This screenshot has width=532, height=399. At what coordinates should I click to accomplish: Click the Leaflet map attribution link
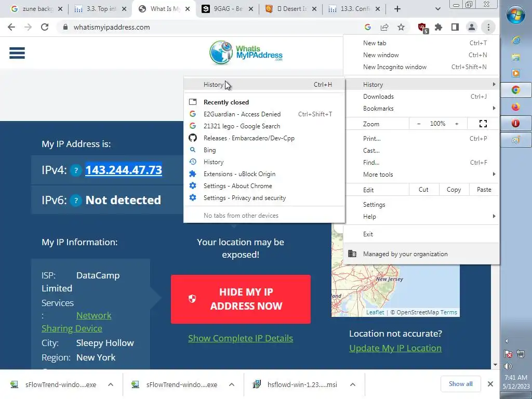click(x=375, y=312)
